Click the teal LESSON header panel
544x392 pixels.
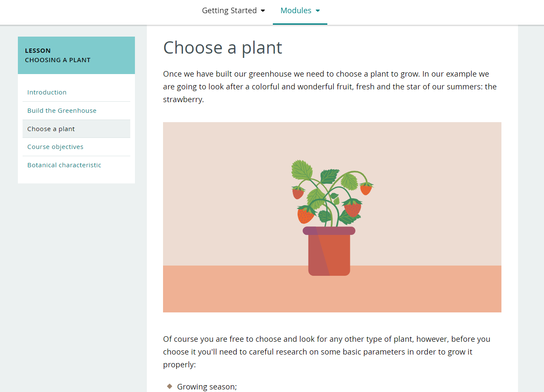[76, 55]
